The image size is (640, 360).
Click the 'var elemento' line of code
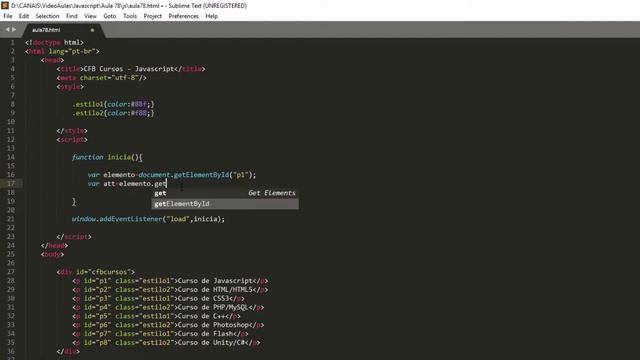172,175
